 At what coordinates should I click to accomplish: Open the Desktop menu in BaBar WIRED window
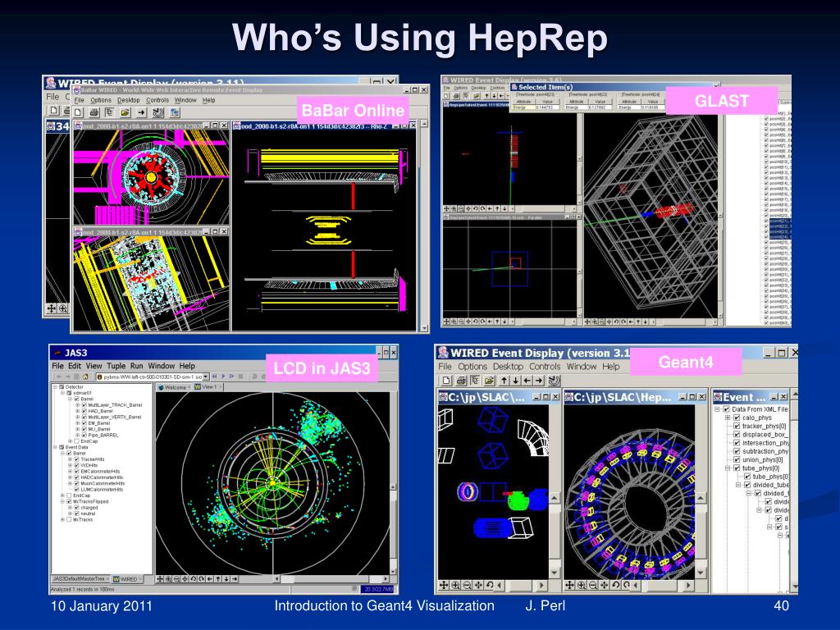click(x=129, y=100)
